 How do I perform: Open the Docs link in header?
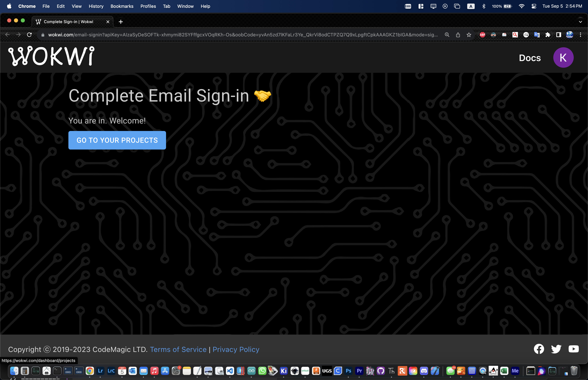point(530,58)
